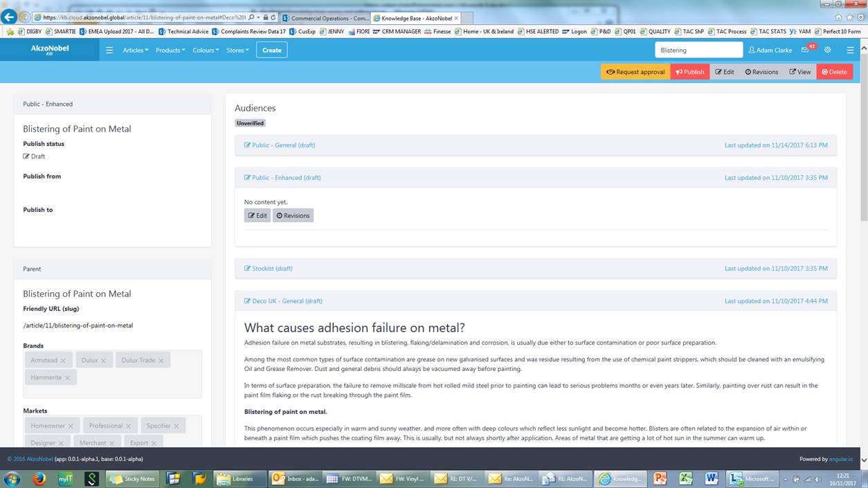Click the refresh icon in the address bar

click(273, 17)
